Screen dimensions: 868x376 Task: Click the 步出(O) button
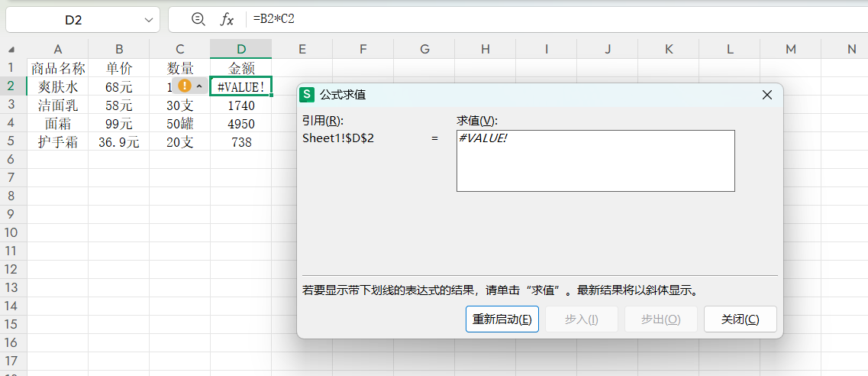tap(661, 319)
